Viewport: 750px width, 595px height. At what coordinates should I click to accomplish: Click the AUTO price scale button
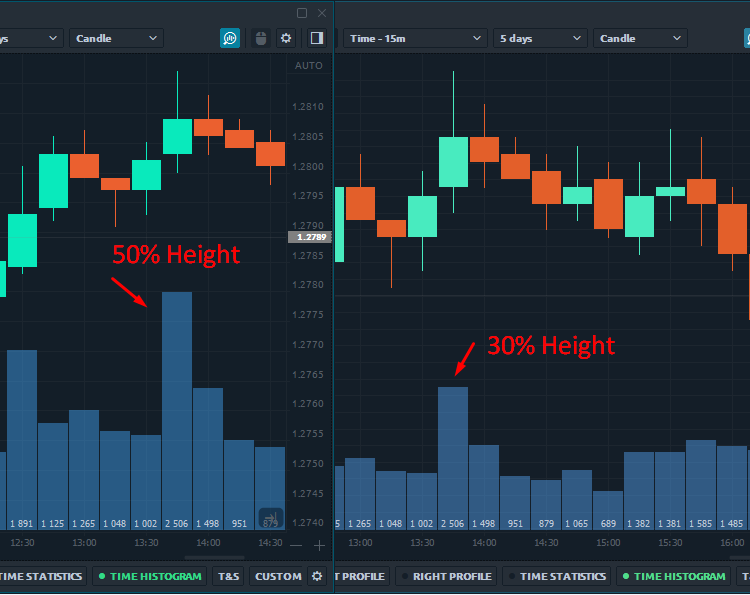[309, 66]
